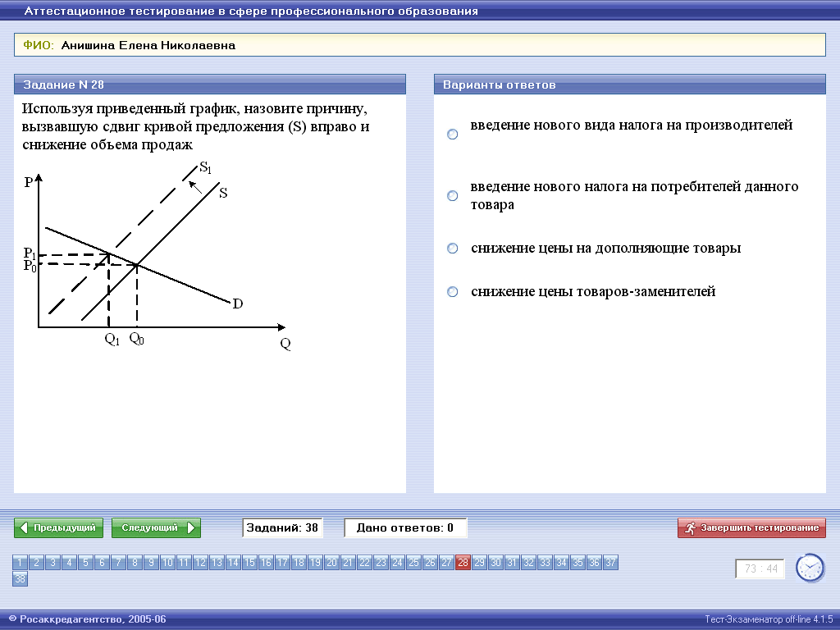Click the Дано ответов: 0 counter field
This screenshot has height=630, width=840.
pos(405,527)
